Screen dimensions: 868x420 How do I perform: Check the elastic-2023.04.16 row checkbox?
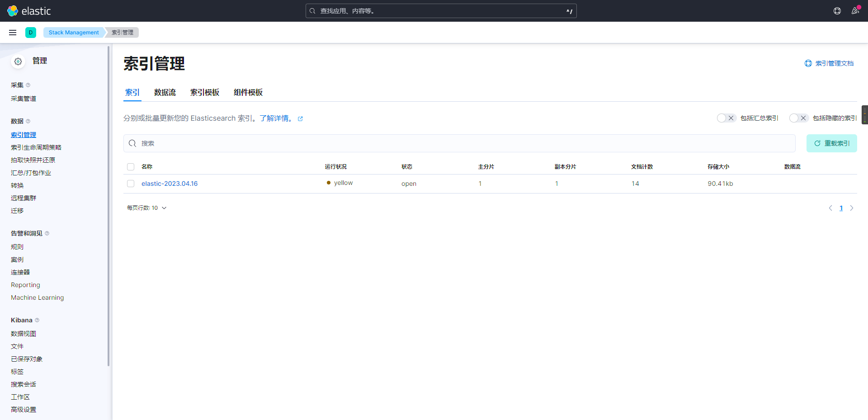[x=131, y=184]
